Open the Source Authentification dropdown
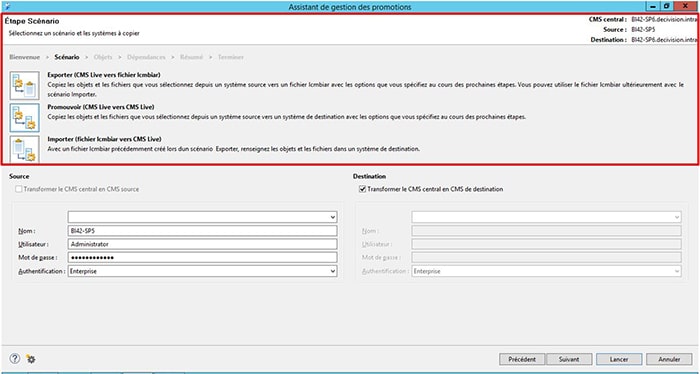The image size is (700, 374). pos(202,271)
